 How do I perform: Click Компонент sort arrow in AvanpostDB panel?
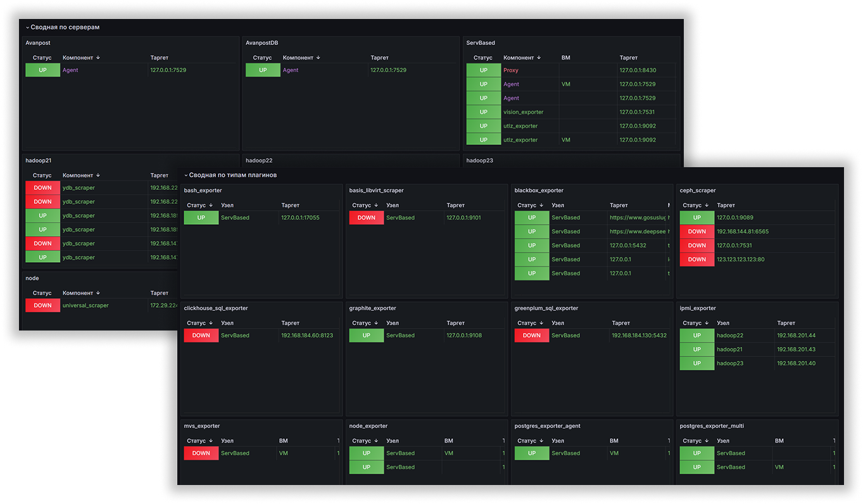[x=318, y=58]
